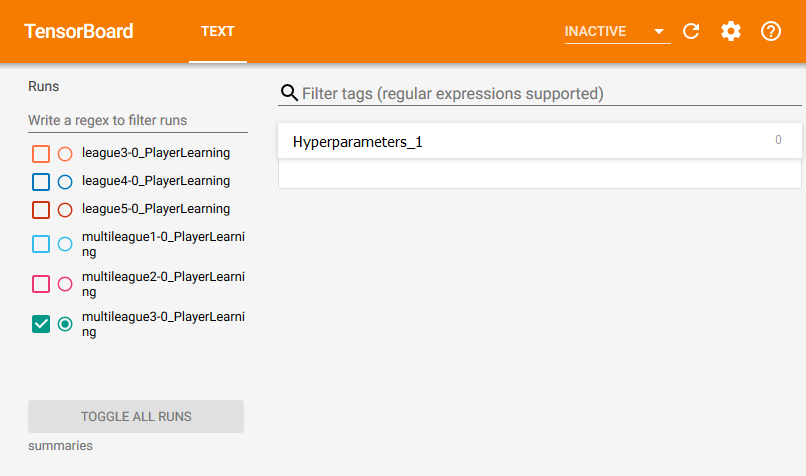Click the multileague1-0_PlayerLearning run checkbox

coord(41,244)
